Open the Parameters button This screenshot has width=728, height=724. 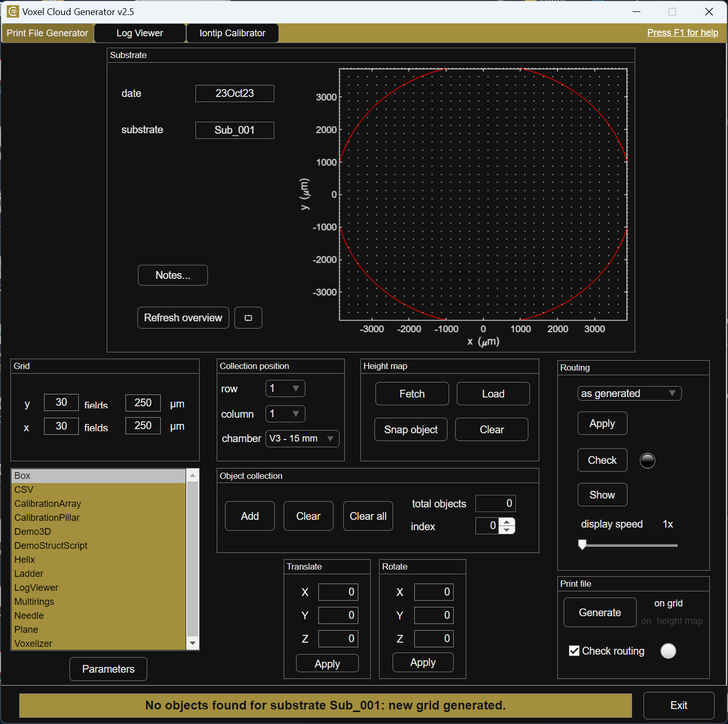[x=108, y=669]
